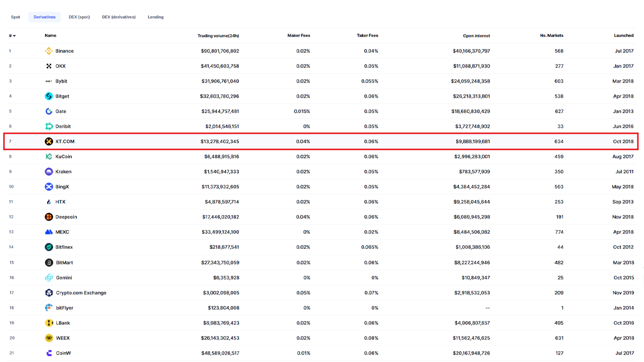Switch to the Lending tab
The height and width of the screenshot is (362, 644).
pyautogui.click(x=156, y=17)
